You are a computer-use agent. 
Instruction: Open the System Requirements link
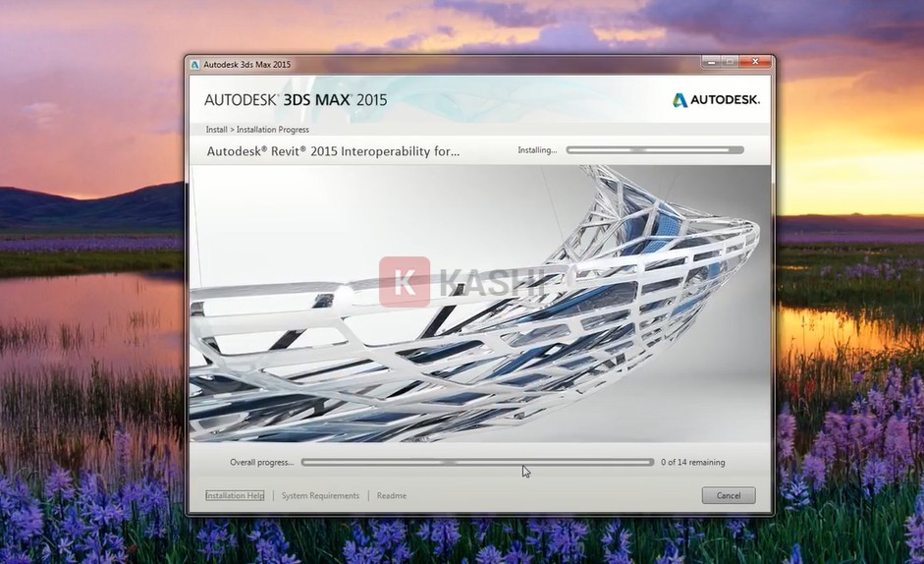(320, 495)
